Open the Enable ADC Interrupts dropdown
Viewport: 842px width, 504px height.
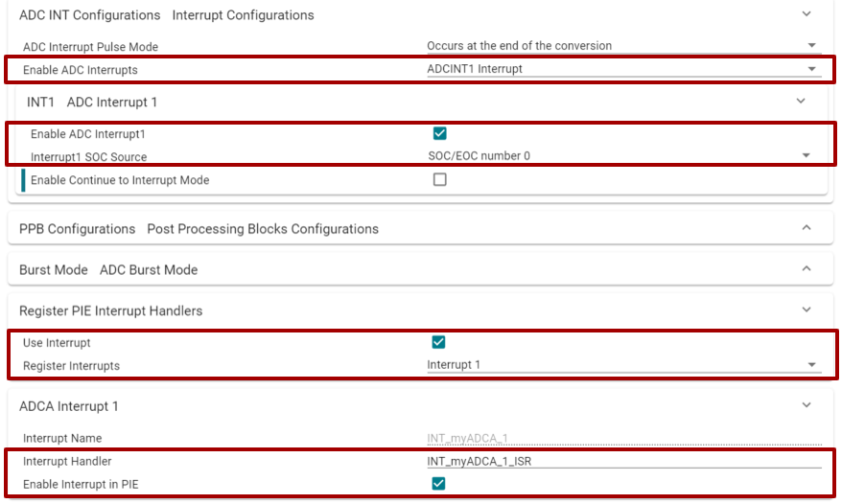pos(622,69)
